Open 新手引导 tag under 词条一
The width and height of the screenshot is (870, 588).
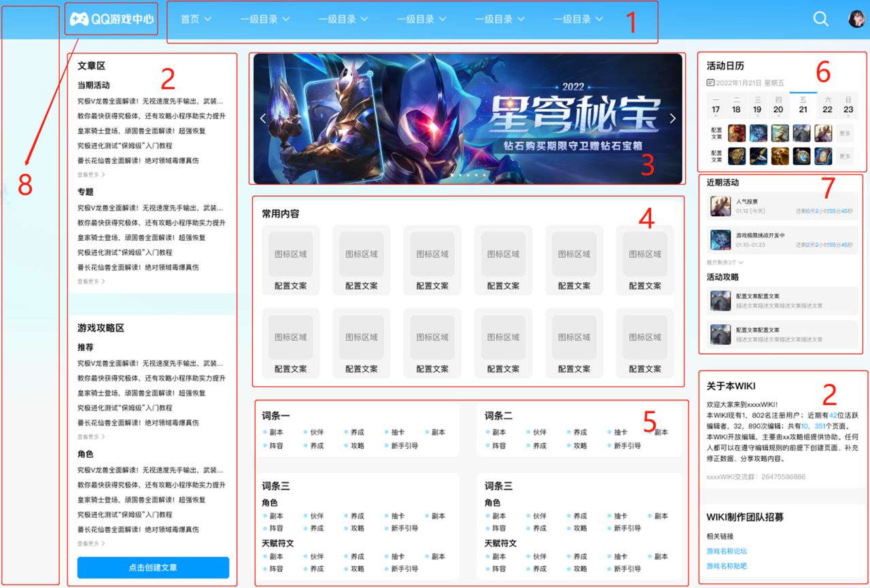[x=404, y=446]
